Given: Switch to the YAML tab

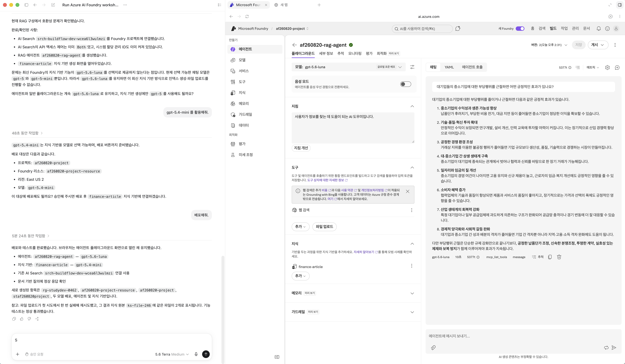Looking at the screenshot, I should pos(449,67).
